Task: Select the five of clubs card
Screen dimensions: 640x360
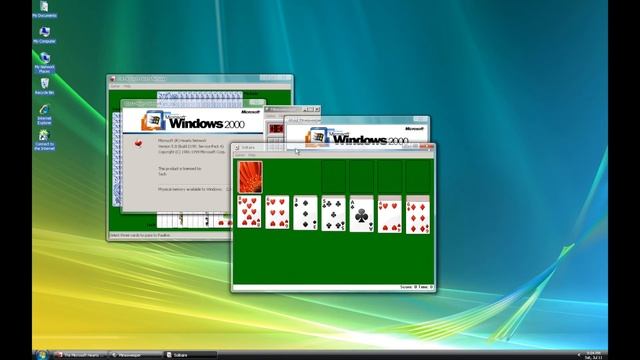Action: (333, 214)
